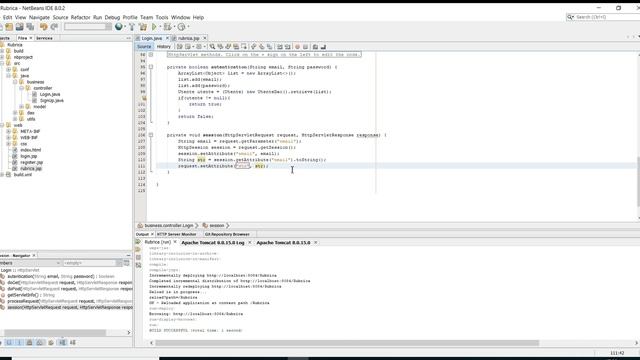This screenshot has width=640, height=360.
Task: Click the Next Bookmark icon
Action: tap(262, 47)
